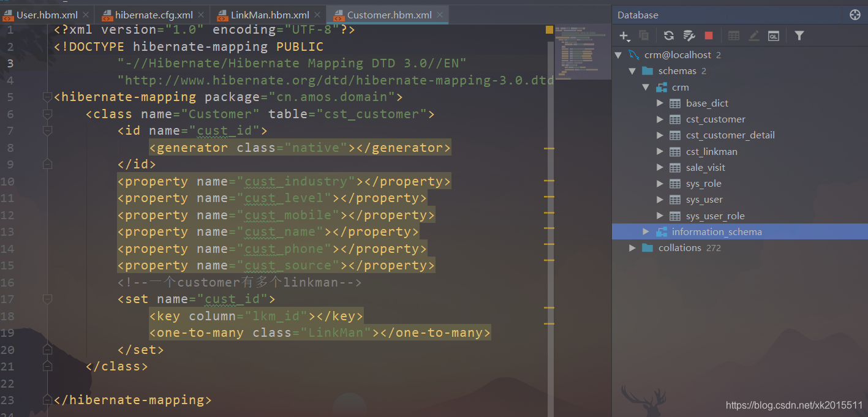The width and height of the screenshot is (868, 417).
Task: Collapse the crm@localhost data source node
Action: coord(619,55)
